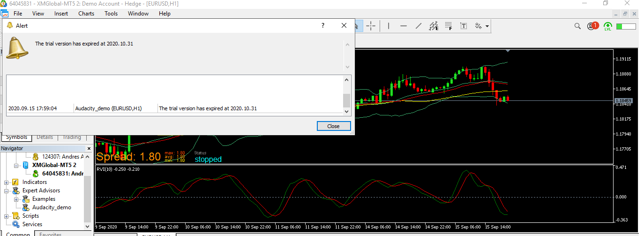The width and height of the screenshot is (644, 236).
Task: Open the Window menu
Action: [138, 14]
